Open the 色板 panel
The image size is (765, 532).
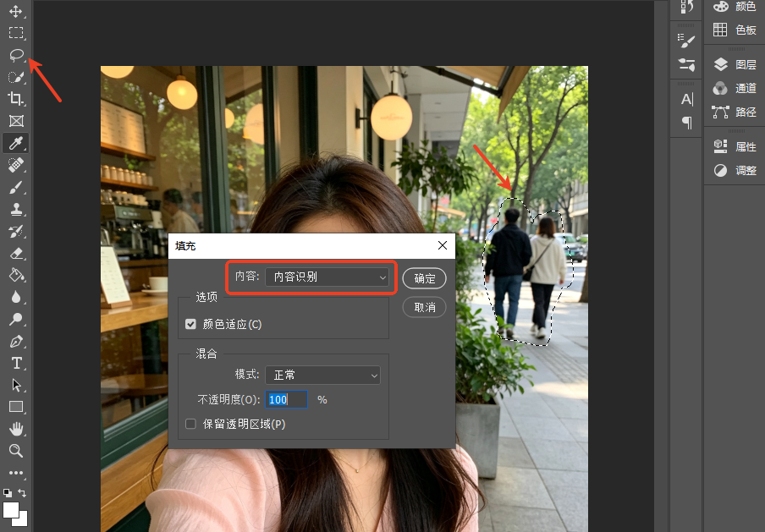735,30
